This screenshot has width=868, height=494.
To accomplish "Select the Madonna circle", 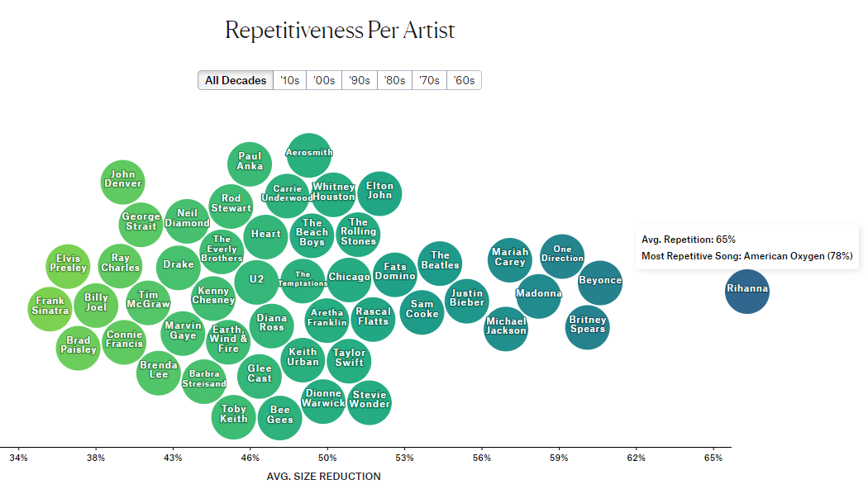I will click(x=539, y=294).
